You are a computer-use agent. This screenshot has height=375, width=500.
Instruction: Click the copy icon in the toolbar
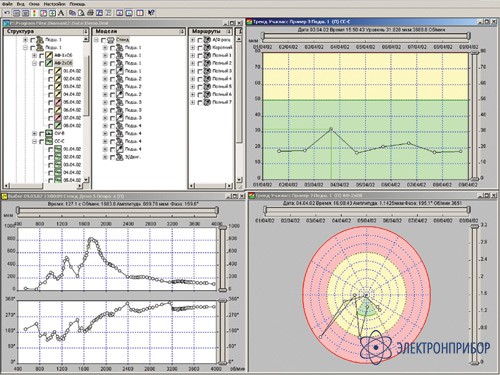72,13
